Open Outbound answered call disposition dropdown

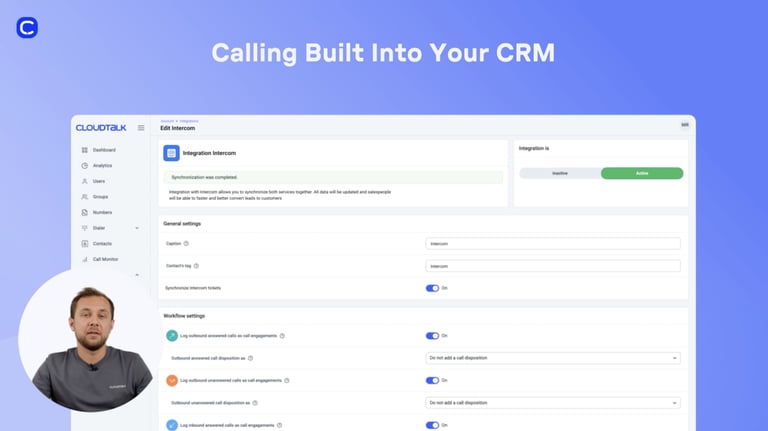[553, 358]
